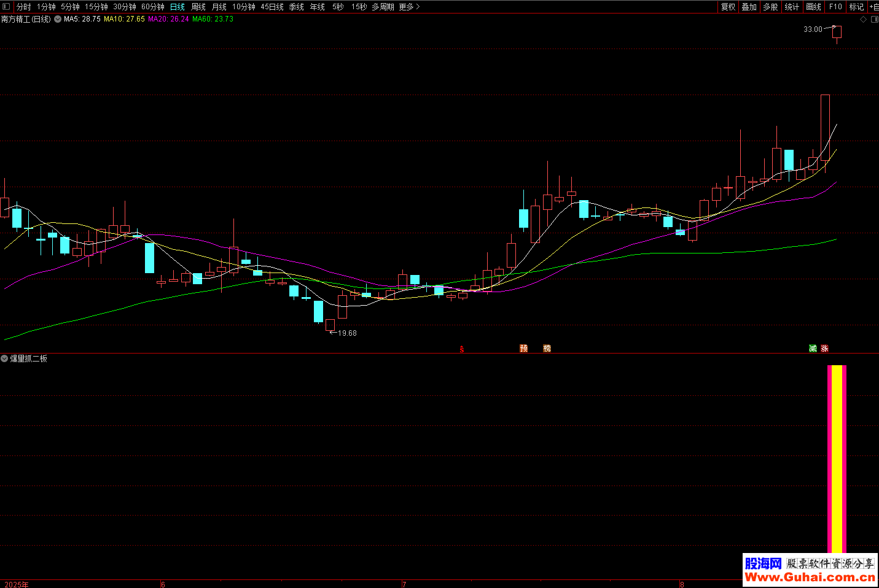The height and width of the screenshot is (588, 879).
Task: Expand the 更多 periods menu
Action: point(409,7)
